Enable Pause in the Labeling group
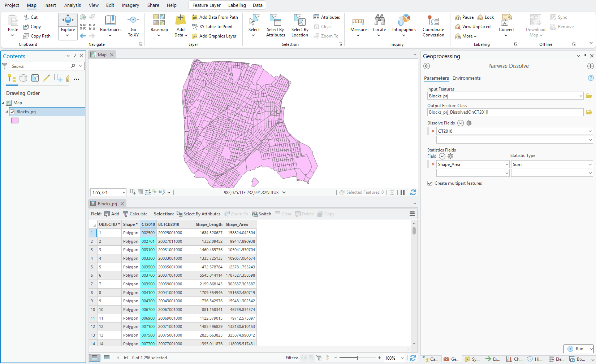Viewport: 596px width, 364px height. pyautogui.click(x=464, y=17)
